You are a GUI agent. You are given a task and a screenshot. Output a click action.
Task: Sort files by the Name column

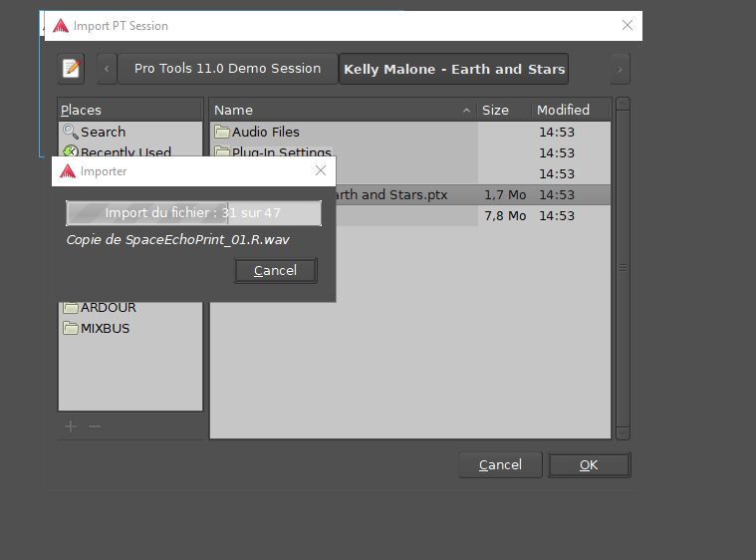click(339, 110)
